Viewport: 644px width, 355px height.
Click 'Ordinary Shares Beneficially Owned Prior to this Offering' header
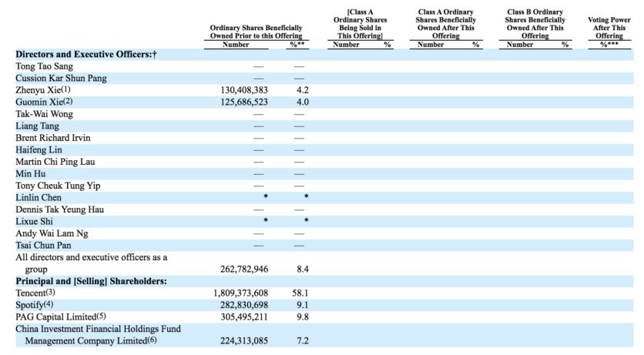(257, 32)
